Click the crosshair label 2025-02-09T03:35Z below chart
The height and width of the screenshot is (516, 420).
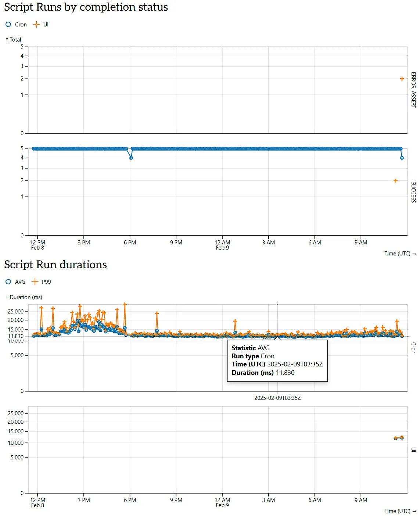(x=277, y=398)
